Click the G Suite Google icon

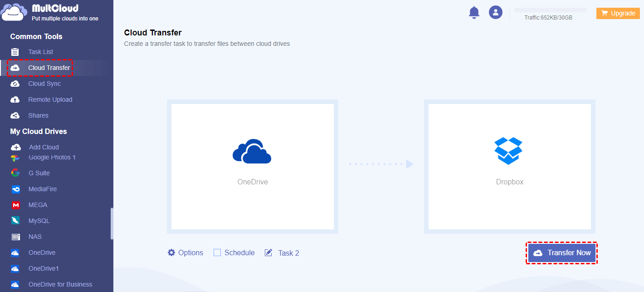click(x=15, y=173)
